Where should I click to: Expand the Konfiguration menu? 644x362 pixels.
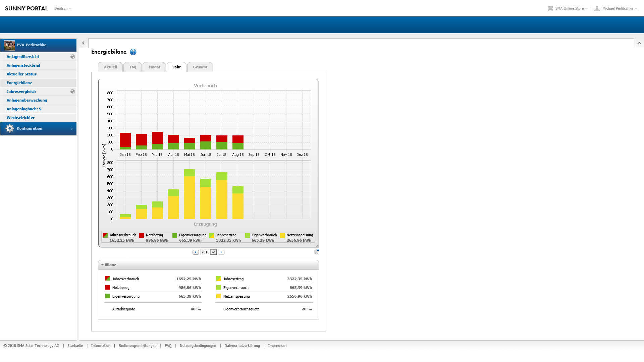38,128
